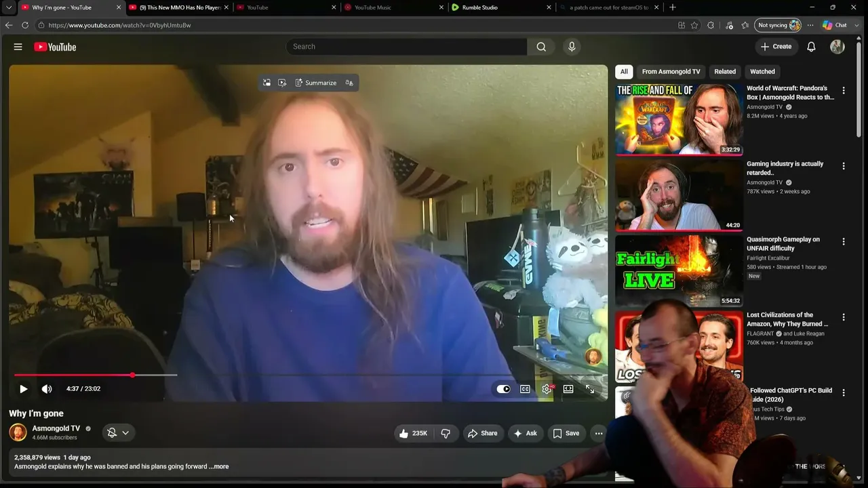868x488 pixels.
Task: Select the Related filter chip
Action: coord(725,71)
